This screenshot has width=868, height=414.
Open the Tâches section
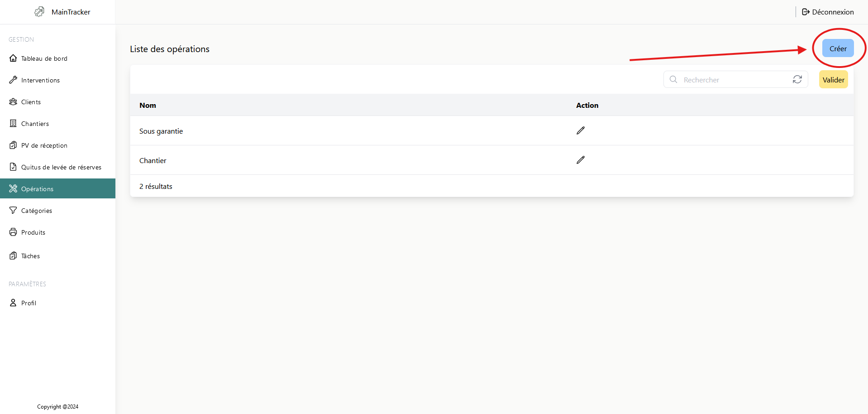click(31, 256)
